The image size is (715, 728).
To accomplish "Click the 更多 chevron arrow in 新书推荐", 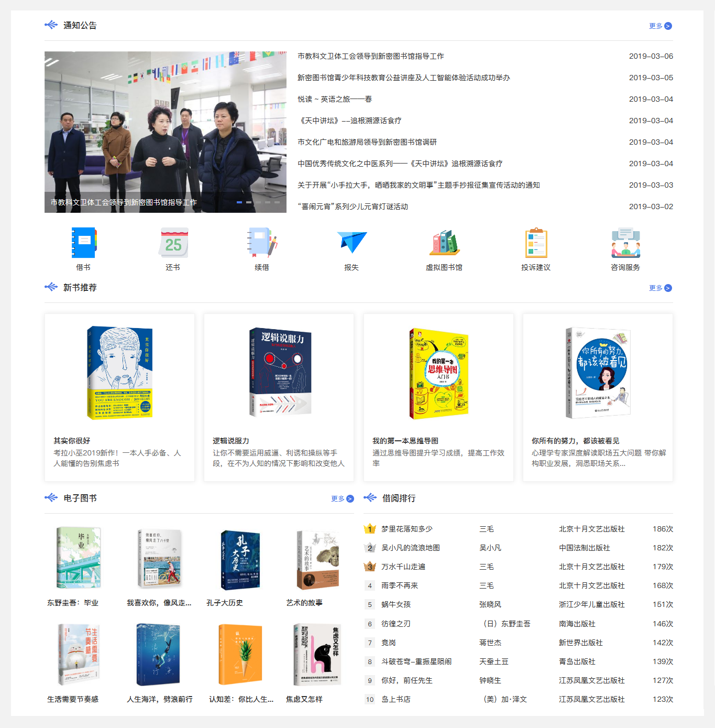I will [667, 287].
